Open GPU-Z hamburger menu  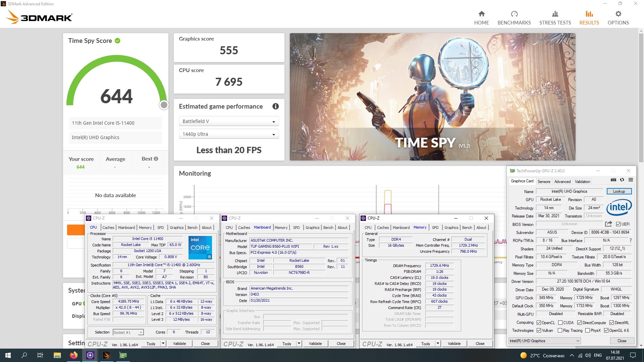(631, 180)
